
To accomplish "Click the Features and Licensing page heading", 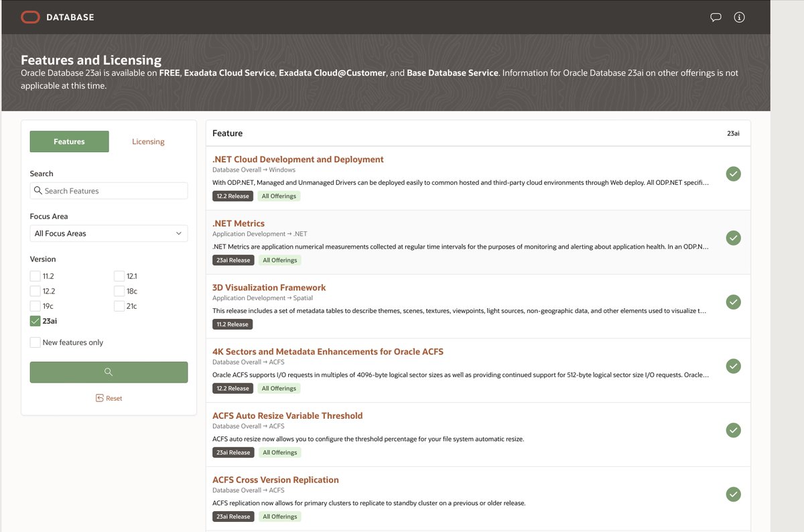I will coord(91,60).
